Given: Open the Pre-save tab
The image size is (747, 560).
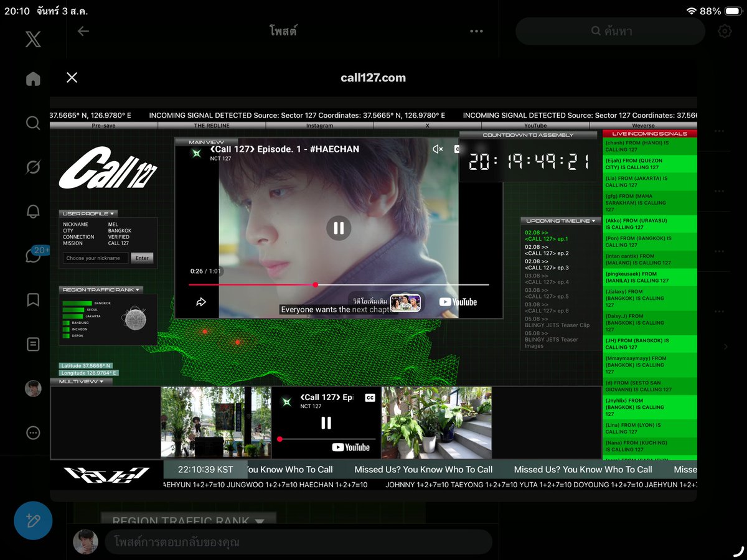Looking at the screenshot, I should coord(104,126).
